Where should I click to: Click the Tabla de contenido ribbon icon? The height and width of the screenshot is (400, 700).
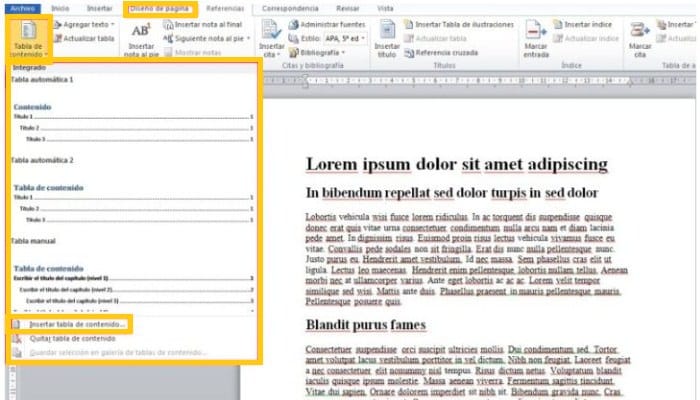(x=29, y=30)
